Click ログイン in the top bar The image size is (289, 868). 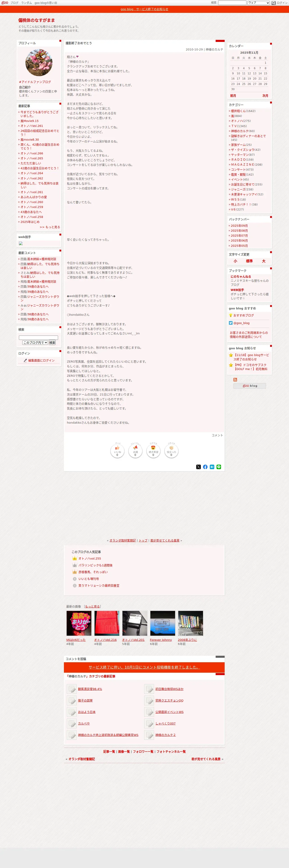coord(282,3)
